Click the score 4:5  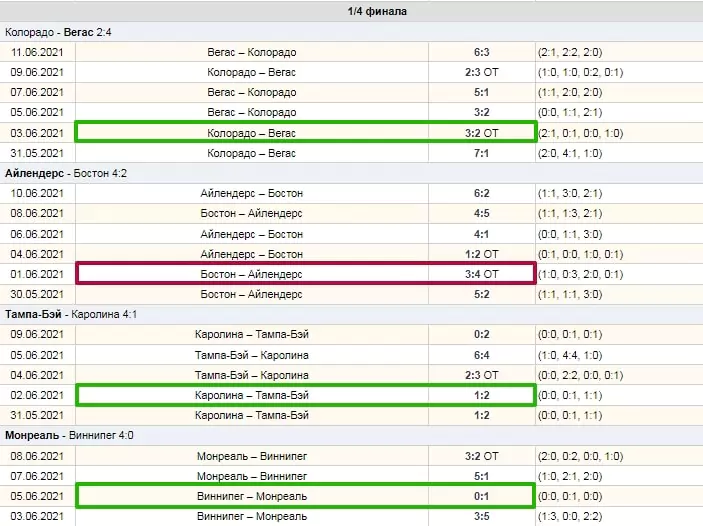coord(482,213)
